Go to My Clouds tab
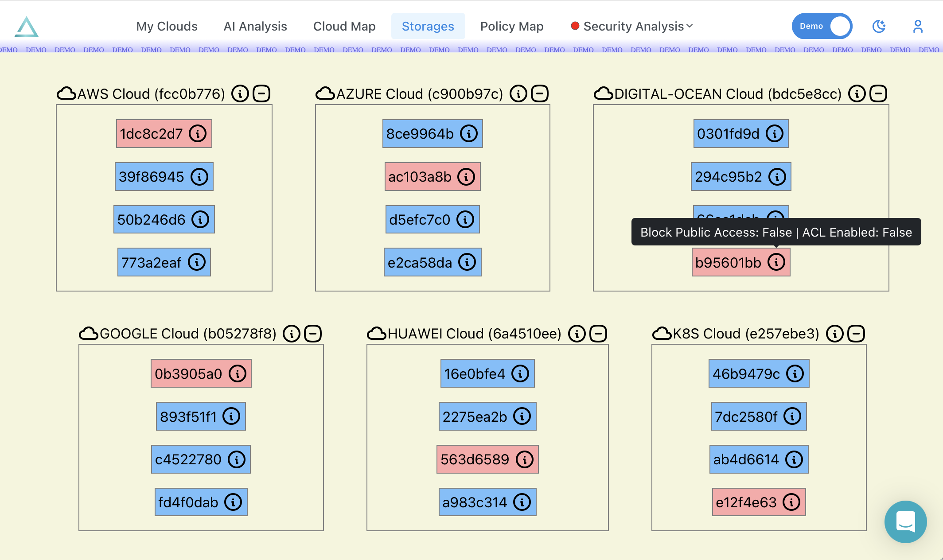 tap(167, 26)
